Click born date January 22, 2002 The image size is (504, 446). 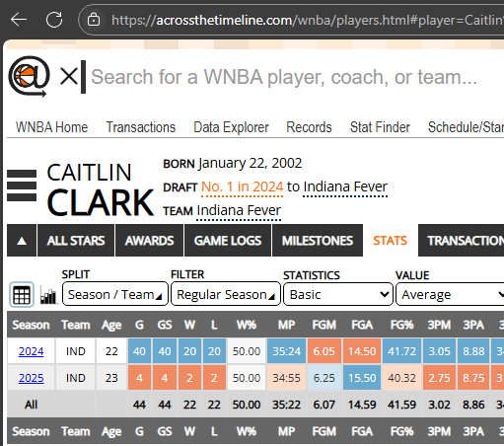click(x=250, y=163)
